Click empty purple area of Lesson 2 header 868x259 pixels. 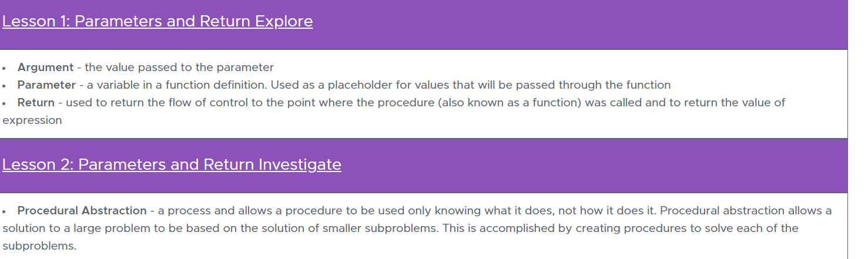point(594,166)
